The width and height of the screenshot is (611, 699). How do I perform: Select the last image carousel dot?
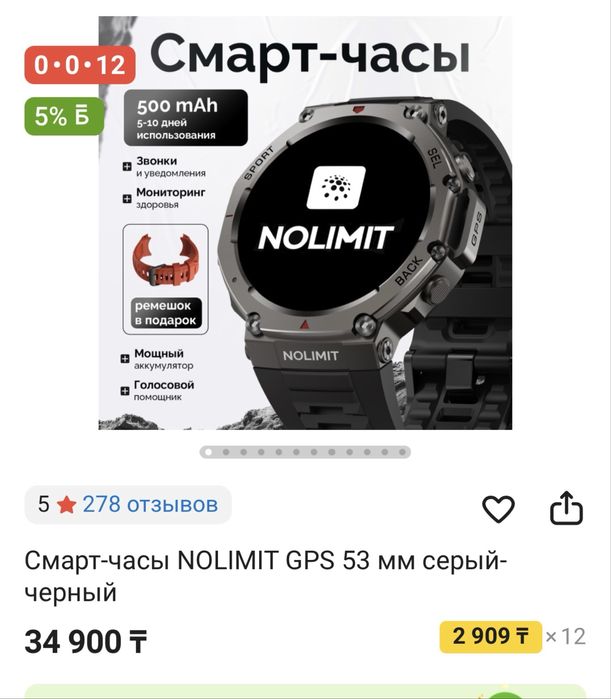pos(402,452)
